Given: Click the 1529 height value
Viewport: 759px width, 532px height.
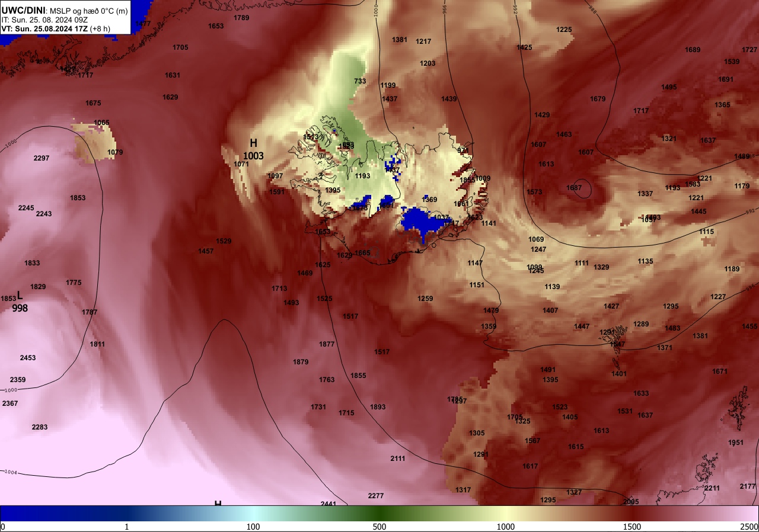Looking at the screenshot, I should pyautogui.click(x=224, y=241).
